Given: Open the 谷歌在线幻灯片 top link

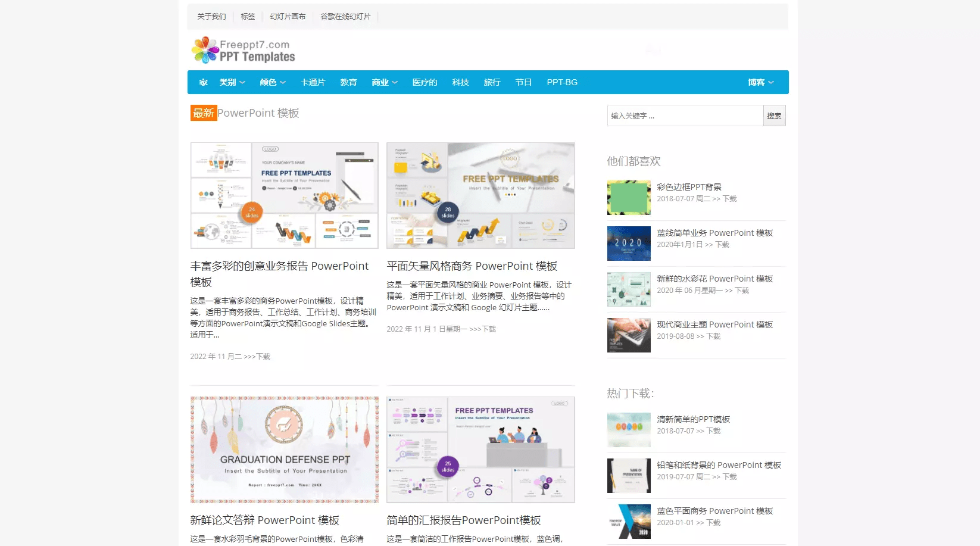Looking at the screenshot, I should (x=345, y=17).
